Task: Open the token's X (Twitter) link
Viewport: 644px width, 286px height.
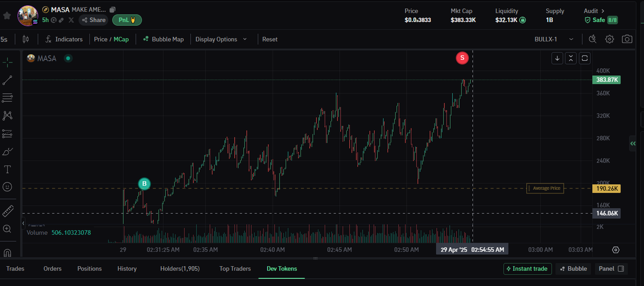Action: tap(71, 20)
